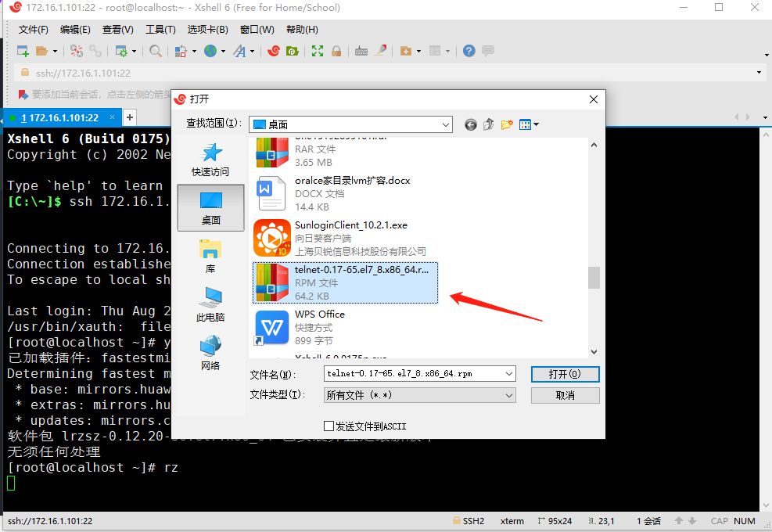Screen dimensions: 772x532
Task: Click the Find magnifier icon
Action: [156, 51]
